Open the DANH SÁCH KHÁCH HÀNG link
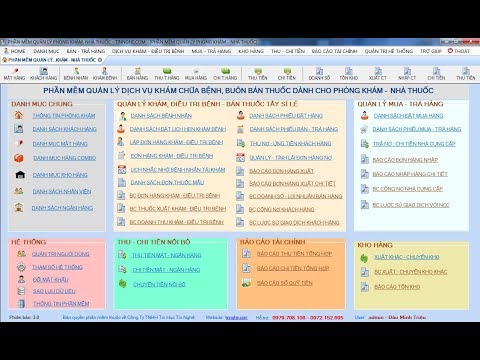Screen dimensions: 480x360 (x=64, y=129)
